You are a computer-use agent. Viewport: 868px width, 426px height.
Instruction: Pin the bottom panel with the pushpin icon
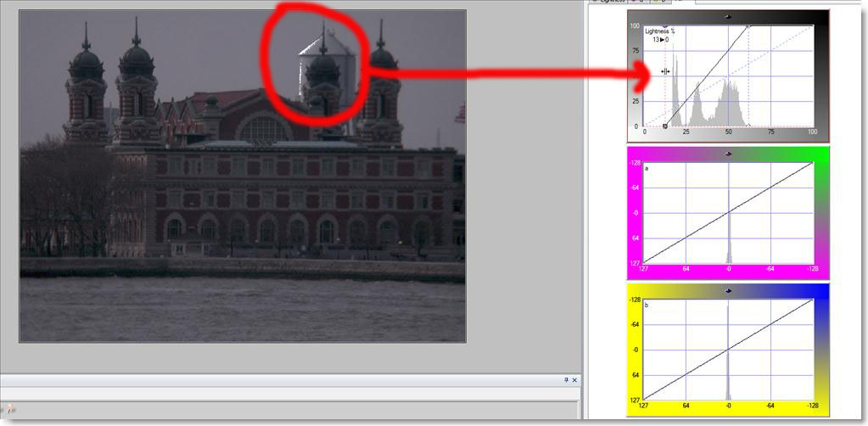tap(566, 380)
